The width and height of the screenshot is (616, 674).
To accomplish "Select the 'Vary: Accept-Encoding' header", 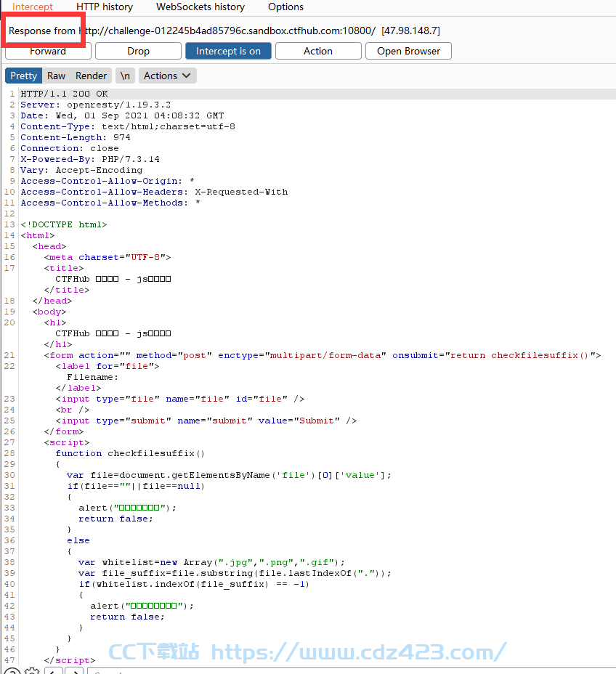I will tap(81, 170).
